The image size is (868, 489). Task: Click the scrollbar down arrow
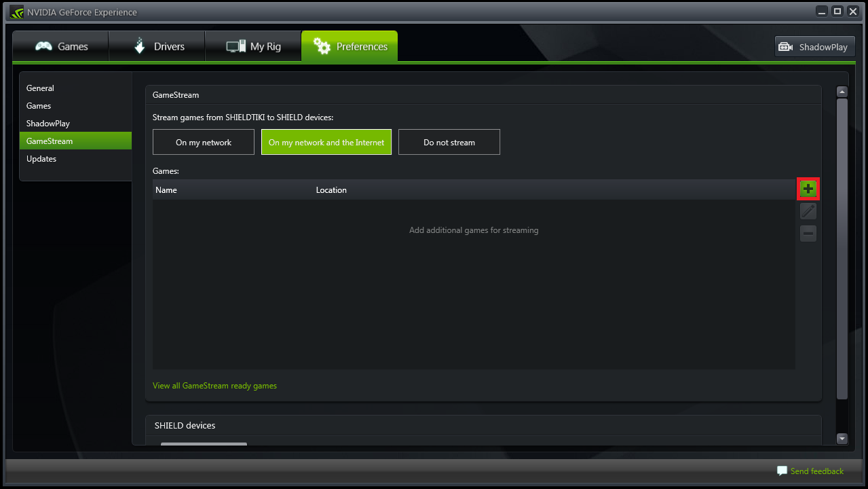pos(842,439)
